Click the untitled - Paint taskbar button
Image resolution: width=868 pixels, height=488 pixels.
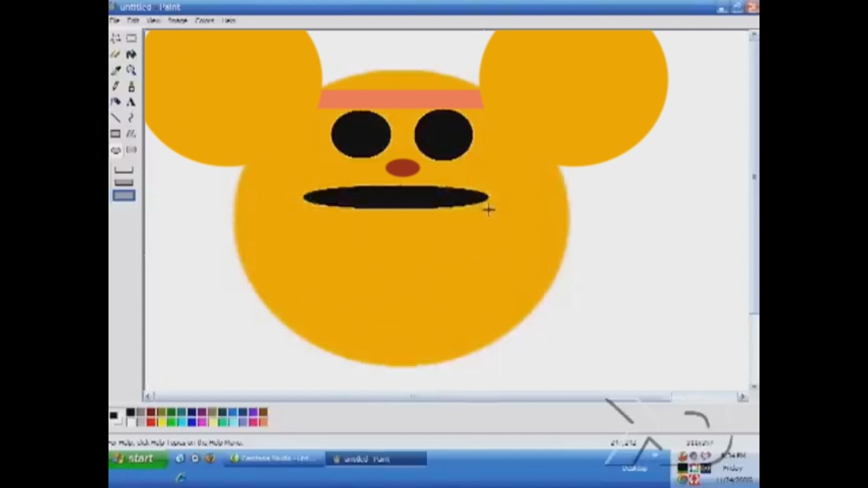376,459
